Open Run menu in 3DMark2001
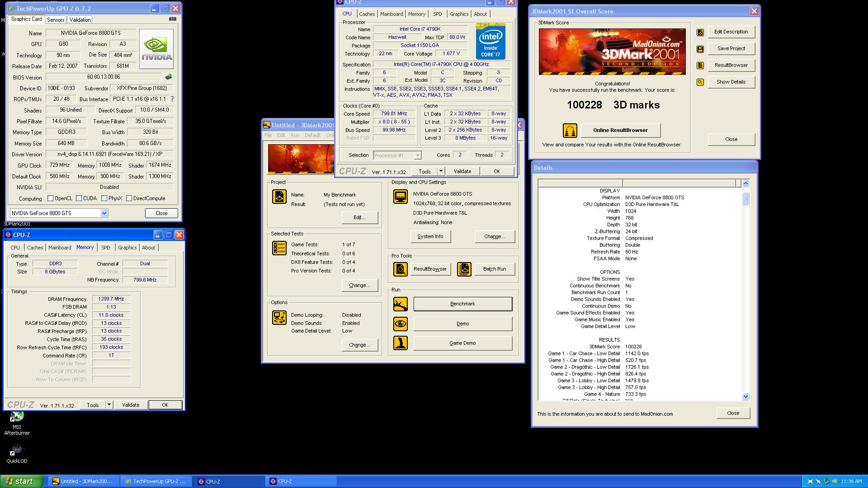This screenshot has height=488, width=868. click(295, 135)
